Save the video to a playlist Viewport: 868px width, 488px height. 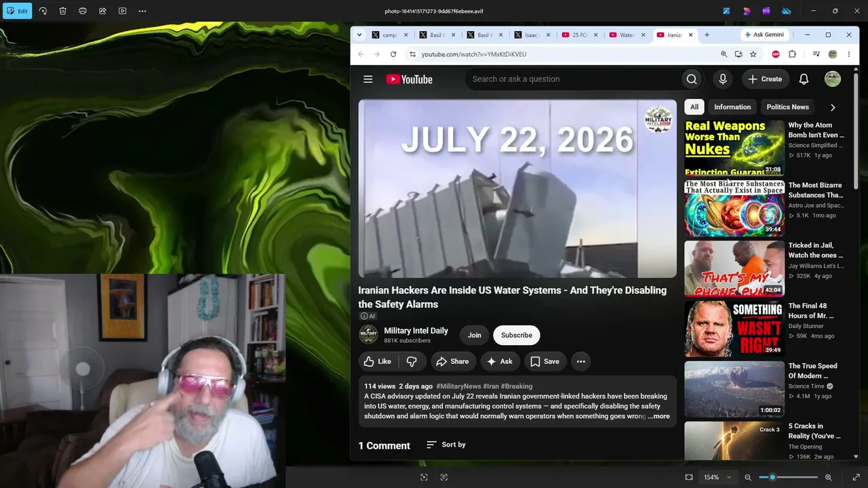(545, 361)
